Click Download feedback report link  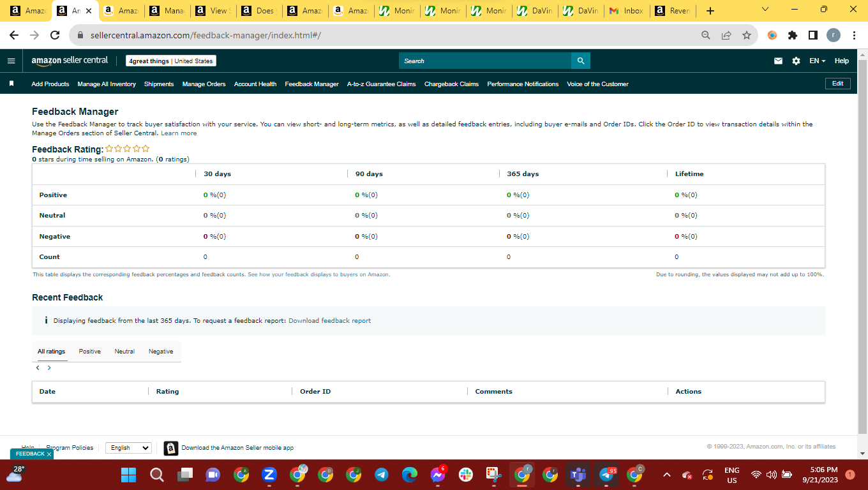(329, 320)
